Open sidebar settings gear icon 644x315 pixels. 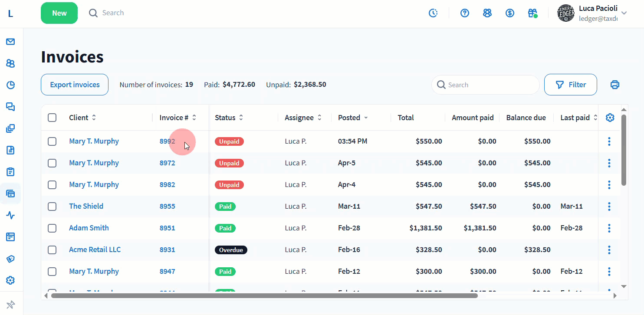10,280
